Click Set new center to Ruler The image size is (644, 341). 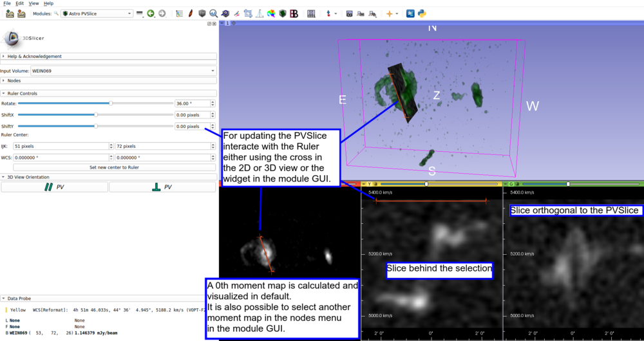[x=114, y=167]
